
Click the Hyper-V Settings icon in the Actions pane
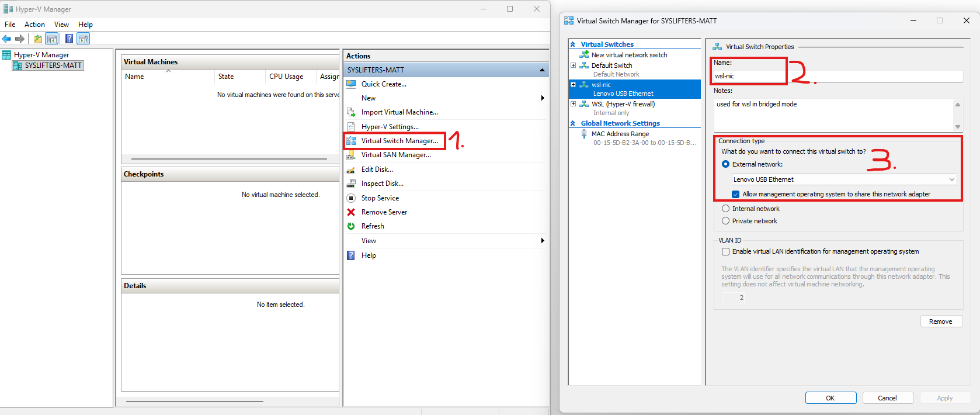pos(351,127)
